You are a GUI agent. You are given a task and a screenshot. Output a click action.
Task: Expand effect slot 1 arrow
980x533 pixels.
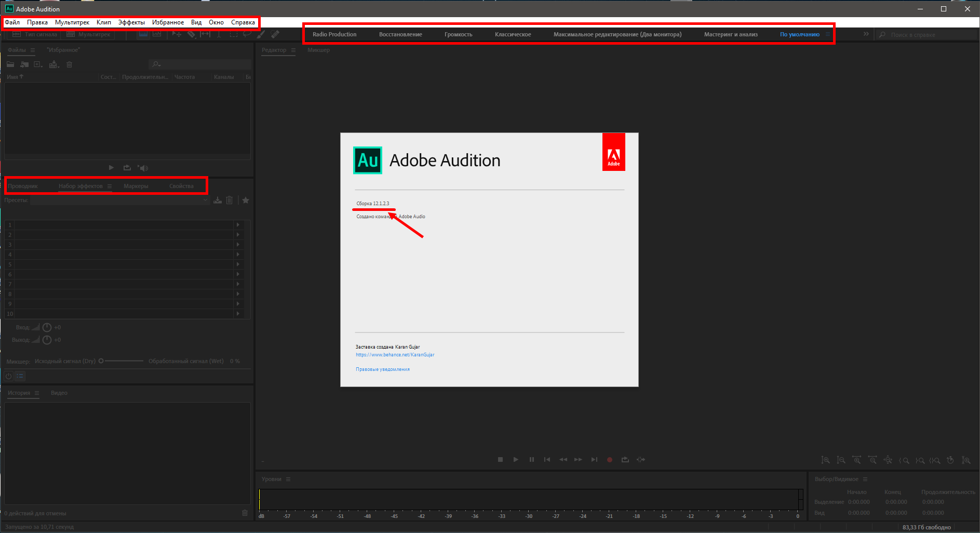coord(238,225)
